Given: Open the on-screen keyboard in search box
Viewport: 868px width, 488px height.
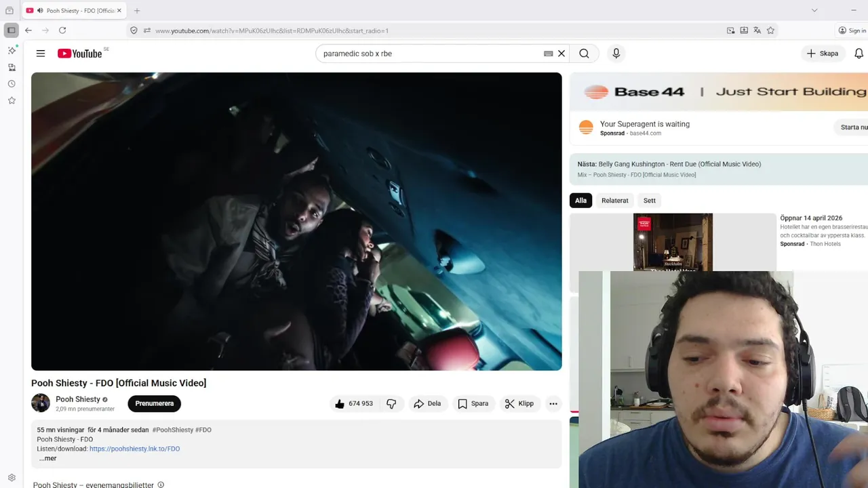Looking at the screenshot, I should (x=549, y=54).
